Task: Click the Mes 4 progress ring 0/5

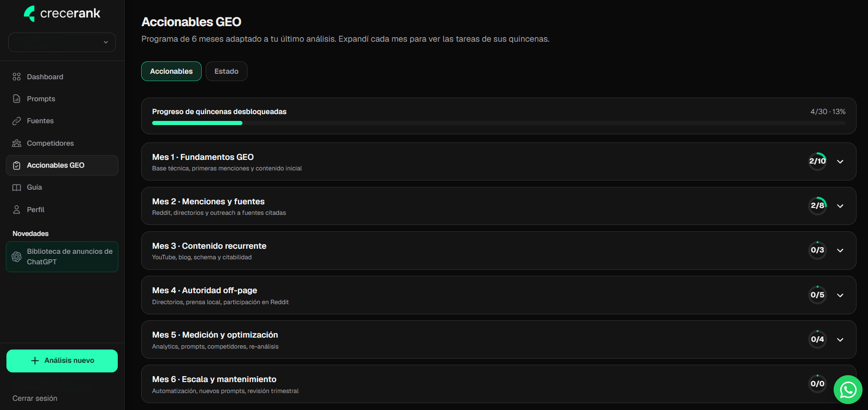Action: click(x=818, y=295)
